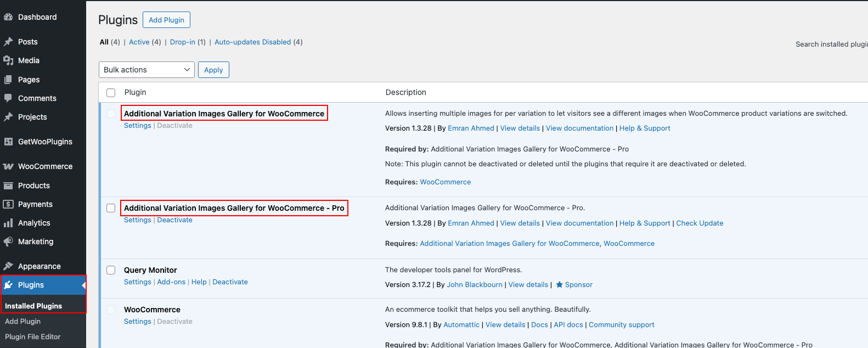Click the Sponsor link for Query Monitor

click(578, 284)
